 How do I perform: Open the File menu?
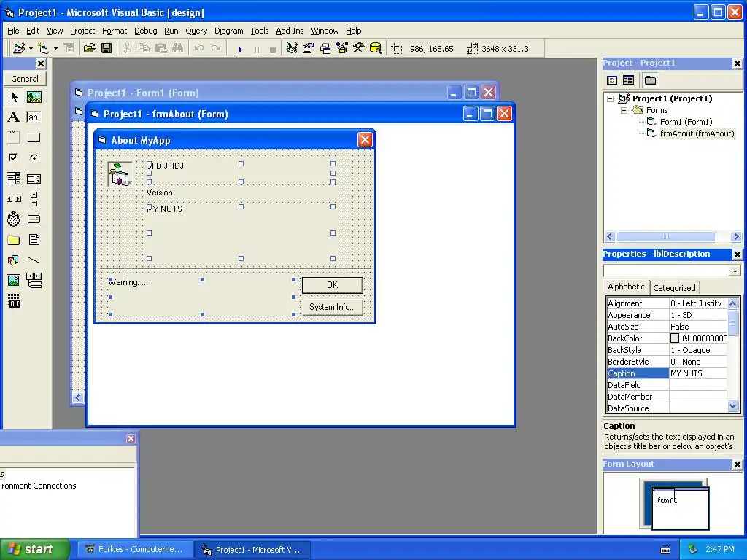(13, 31)
